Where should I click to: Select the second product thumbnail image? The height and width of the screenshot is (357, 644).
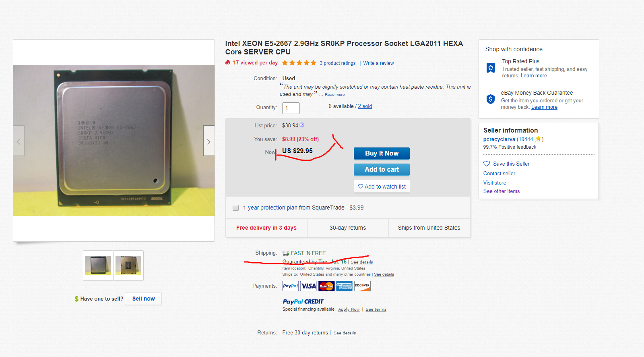point(128,266)
